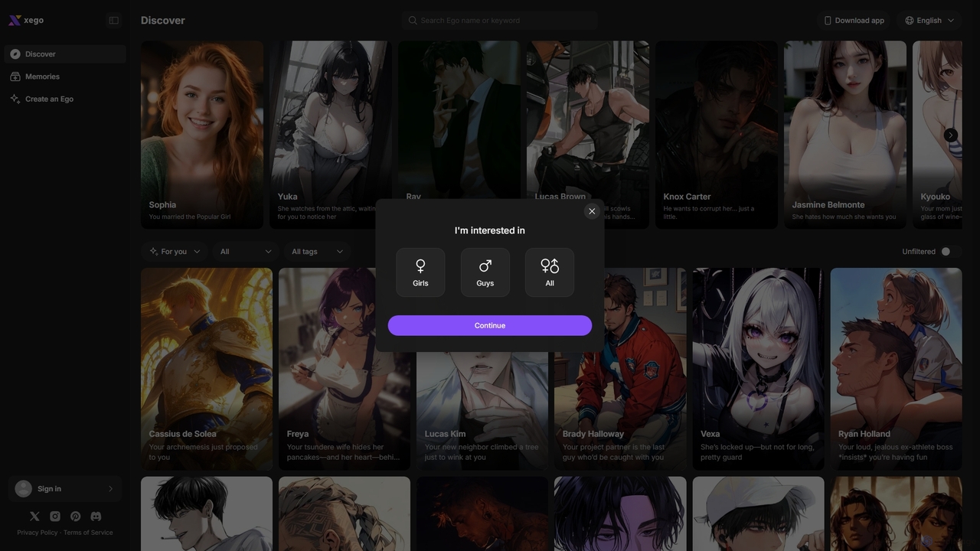Open the Ryan Holland card
980x551 pixels.
897,369
